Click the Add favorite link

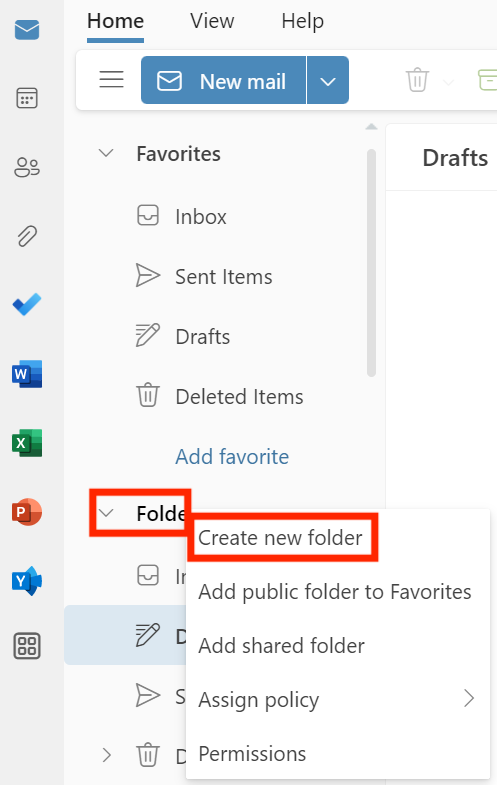click(232, 457)
